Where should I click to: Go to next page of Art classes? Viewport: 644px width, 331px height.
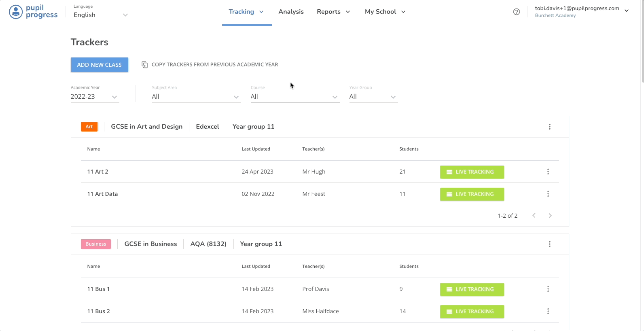tap(550, 216)
